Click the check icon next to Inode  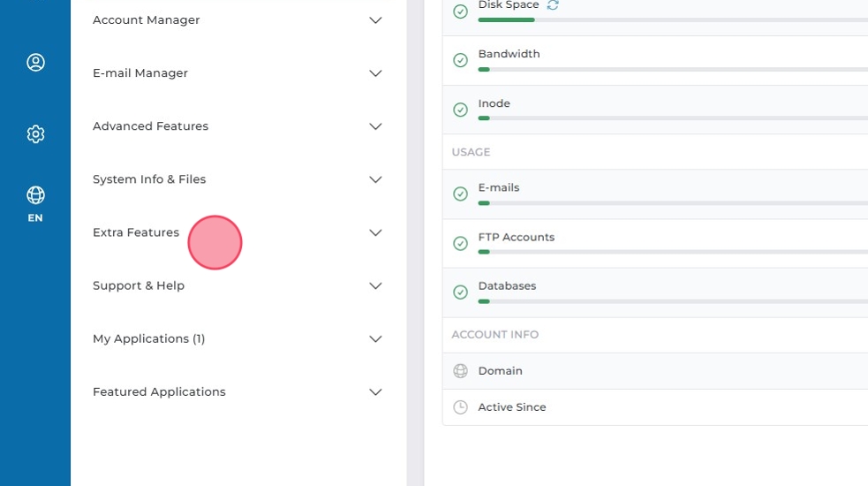460,110
